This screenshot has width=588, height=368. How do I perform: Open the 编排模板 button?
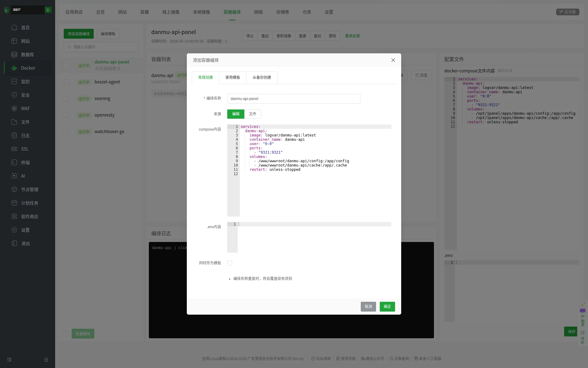pyautogui.click(x=108, y=34)
